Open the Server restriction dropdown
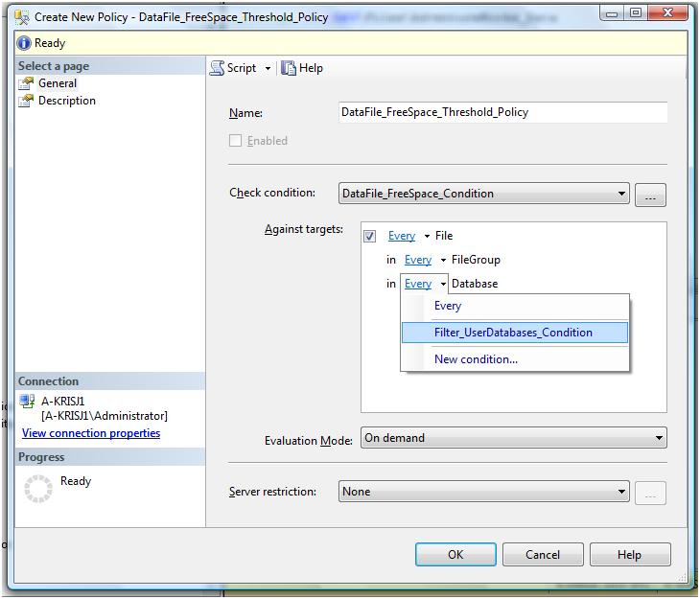Viewport: 700px width, 599px height. (484, 492)
